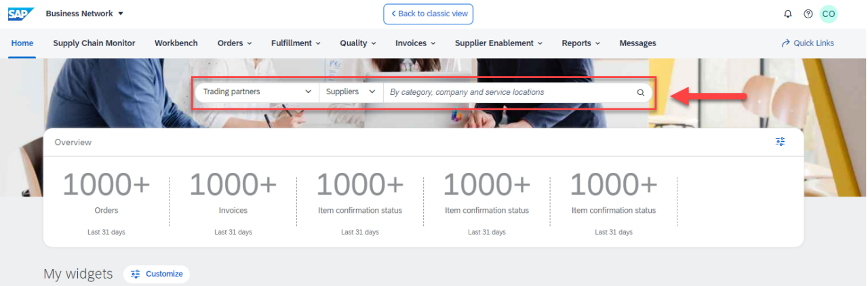Viewport: 868px width, 286px height.
Task: Go to the Workbench tab
Action: point(176,43)
